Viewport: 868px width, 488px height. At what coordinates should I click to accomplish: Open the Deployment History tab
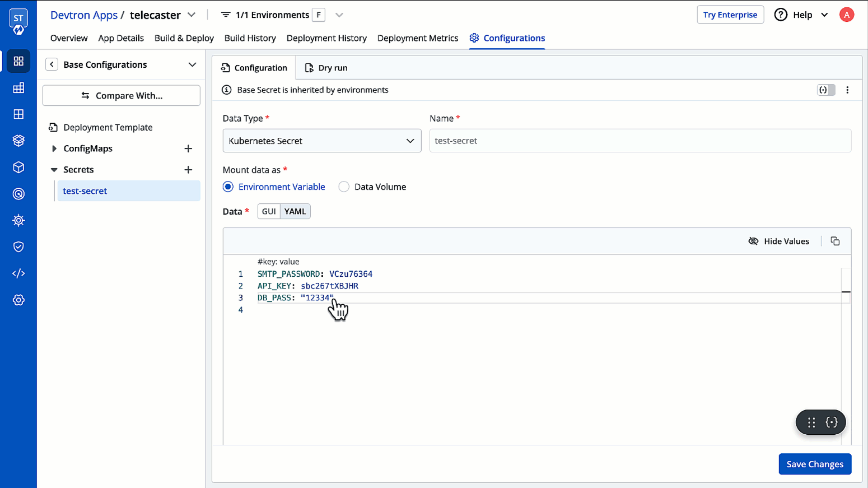[x=326, y=38]
